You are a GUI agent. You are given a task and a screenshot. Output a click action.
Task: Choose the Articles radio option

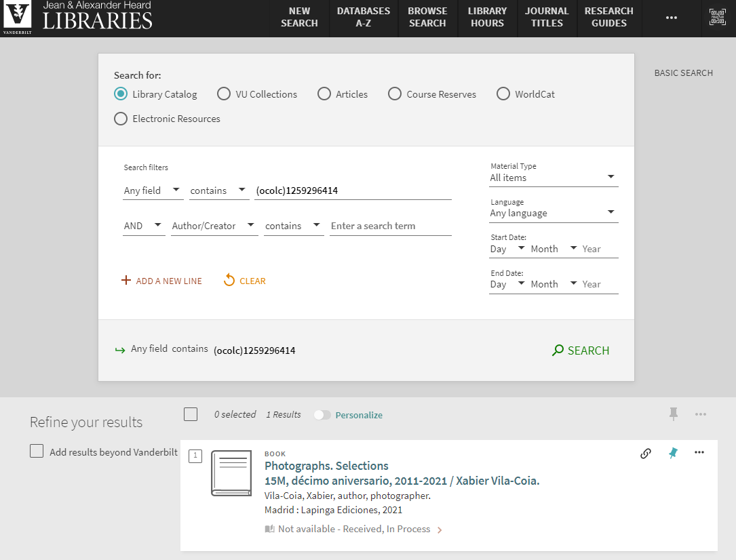[x=324, y=94]
